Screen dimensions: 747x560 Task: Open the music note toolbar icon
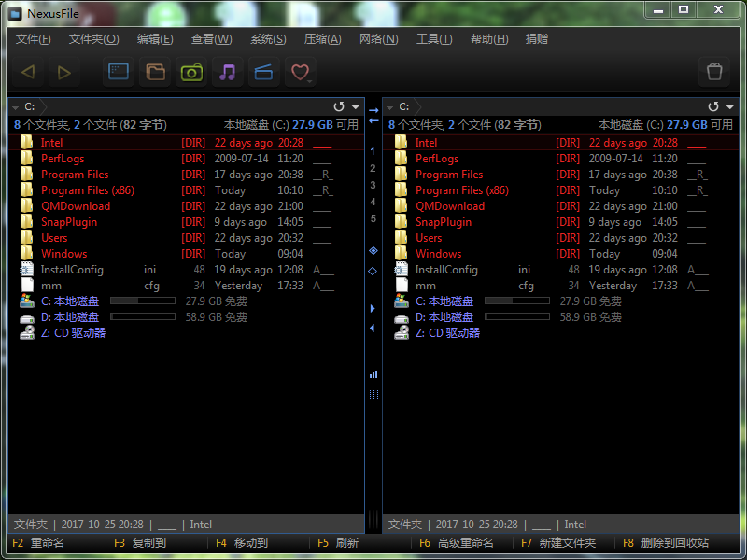click(228, 73)
